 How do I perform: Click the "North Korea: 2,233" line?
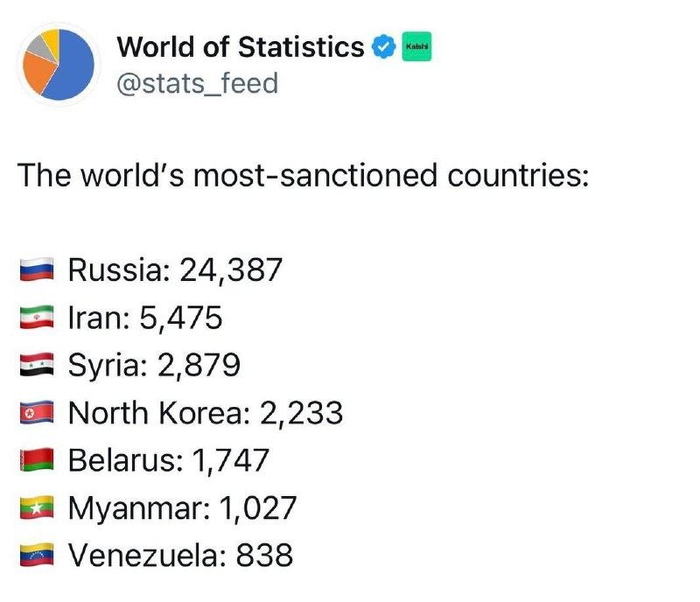pos(205,413)
